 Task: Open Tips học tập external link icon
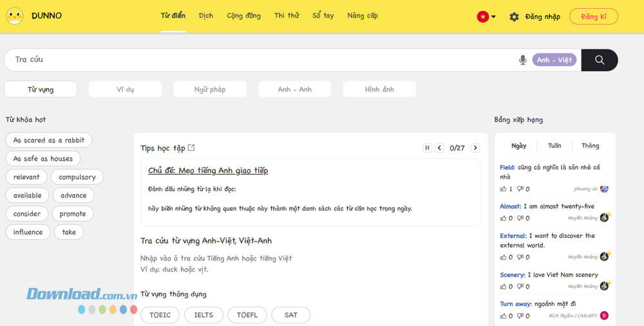pos(191,148)
